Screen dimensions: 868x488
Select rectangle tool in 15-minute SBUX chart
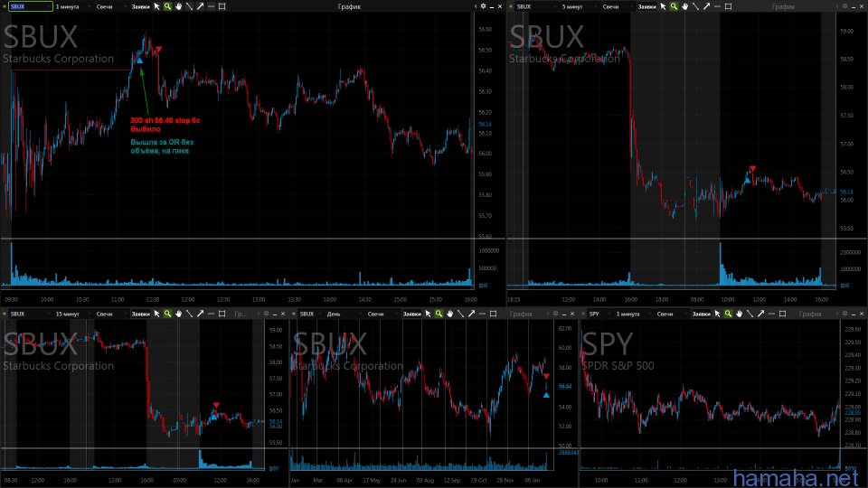click(x=222, y=314)
